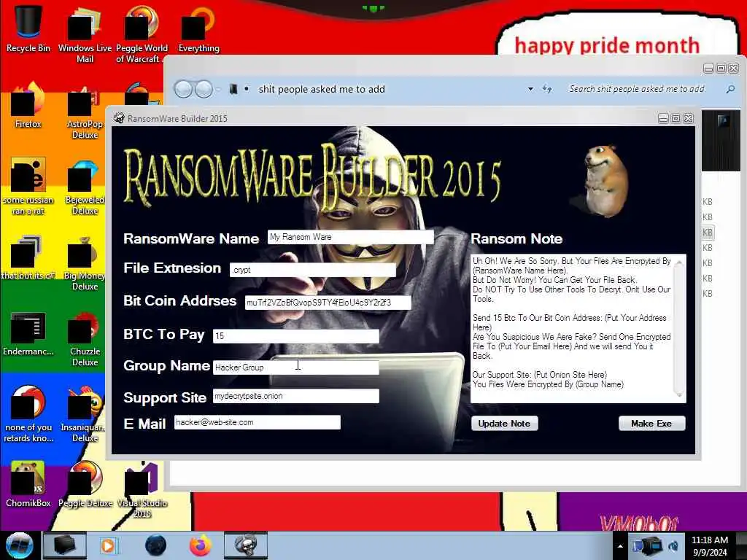Click the taskbar clock showing 11:18 AM

(709, 545)
